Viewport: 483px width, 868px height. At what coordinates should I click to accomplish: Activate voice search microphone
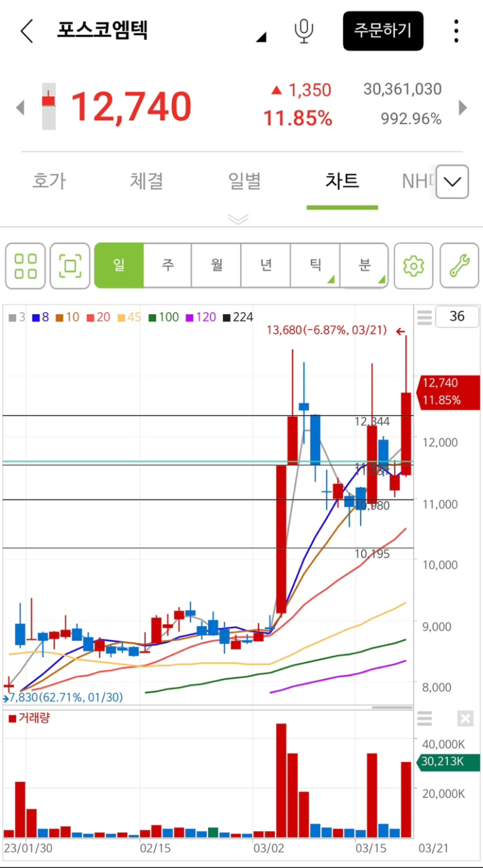304,31
